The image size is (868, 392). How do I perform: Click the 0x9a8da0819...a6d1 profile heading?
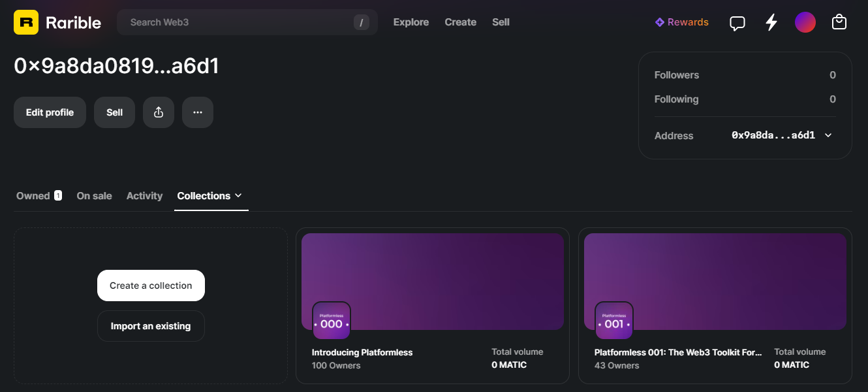(x=116, y=66)
